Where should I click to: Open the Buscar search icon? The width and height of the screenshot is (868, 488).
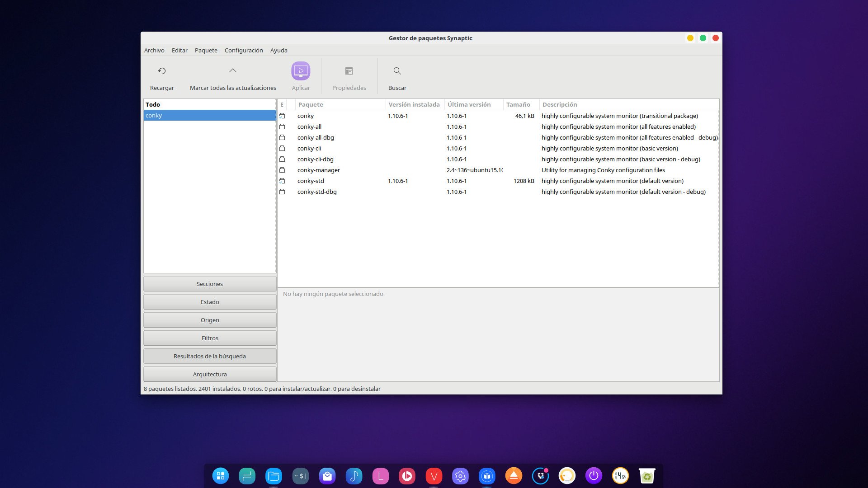397,71
